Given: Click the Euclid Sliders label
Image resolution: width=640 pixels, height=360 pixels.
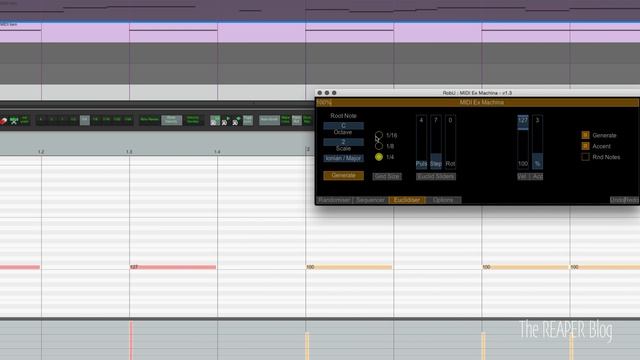Looking at the screenshot, I should [436, 176].
